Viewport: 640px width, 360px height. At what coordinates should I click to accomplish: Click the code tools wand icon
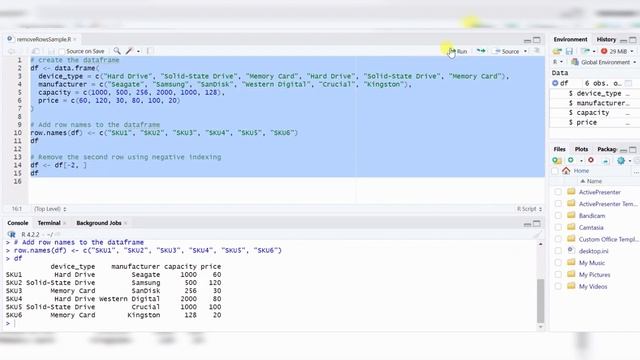(x=129, y=51)
